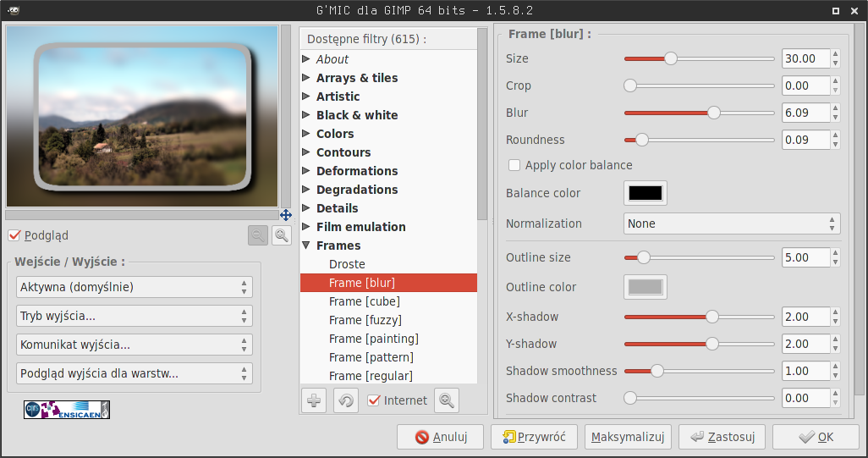Open the Podgląd wyjścia dla warstw dropdown
Viewport: 868px width, 458px height.
(135, 373)
